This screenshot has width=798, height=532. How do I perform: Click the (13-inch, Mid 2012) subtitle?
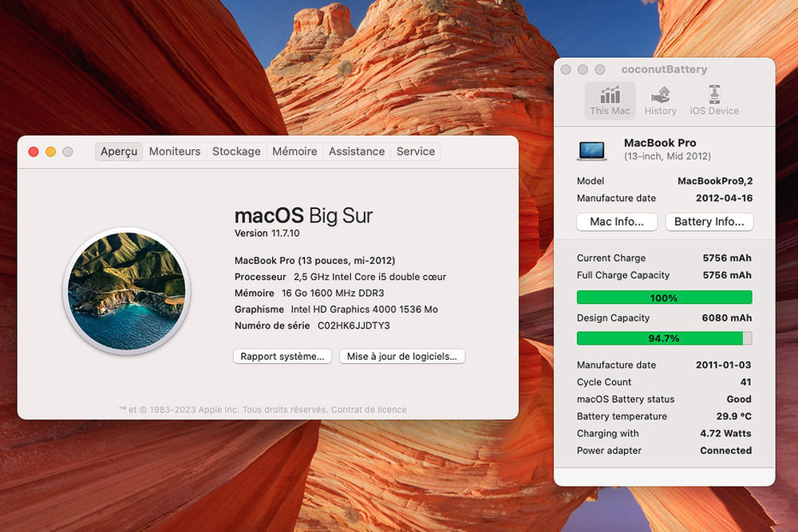click(667, 156)
